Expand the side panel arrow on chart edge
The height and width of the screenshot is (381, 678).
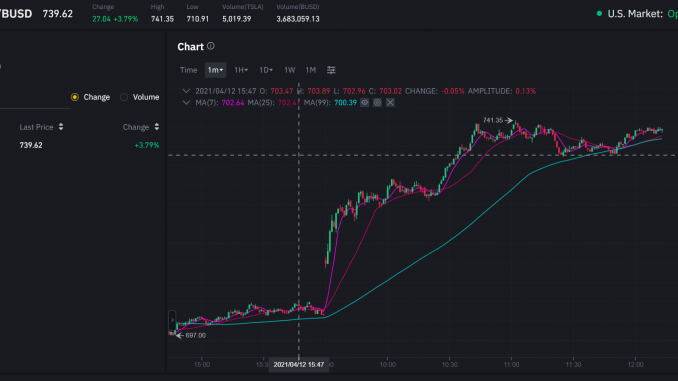coord(172,320)
